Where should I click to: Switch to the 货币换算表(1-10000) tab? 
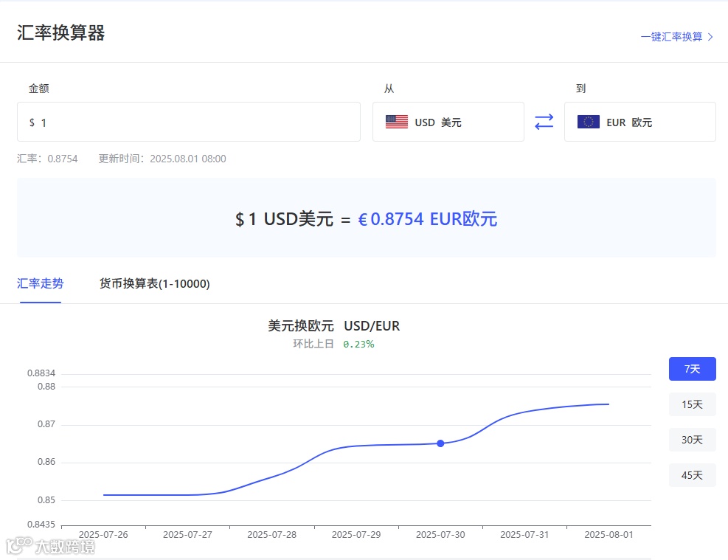(155, 283)
